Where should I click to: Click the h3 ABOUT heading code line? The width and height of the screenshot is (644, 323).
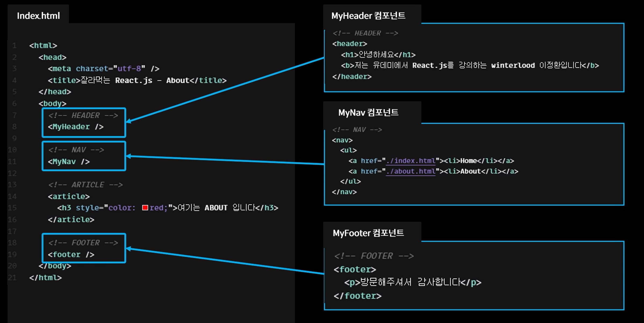(168, 208)
